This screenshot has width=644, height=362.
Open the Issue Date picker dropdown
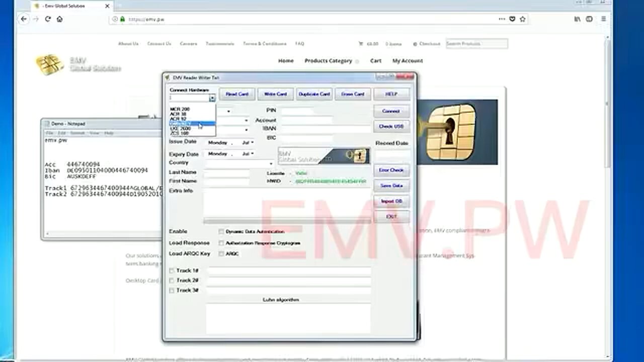pos(252,143)
